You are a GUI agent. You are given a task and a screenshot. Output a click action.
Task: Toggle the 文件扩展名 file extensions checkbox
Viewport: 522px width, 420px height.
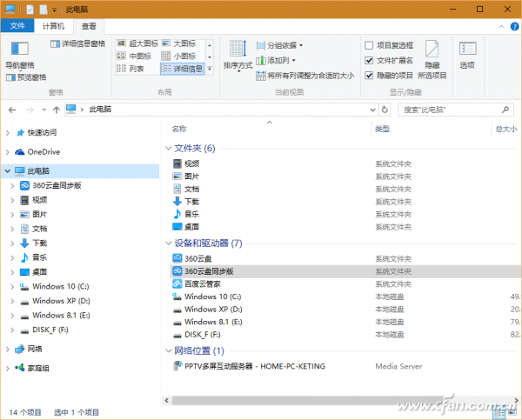click(x=370, y=60)
